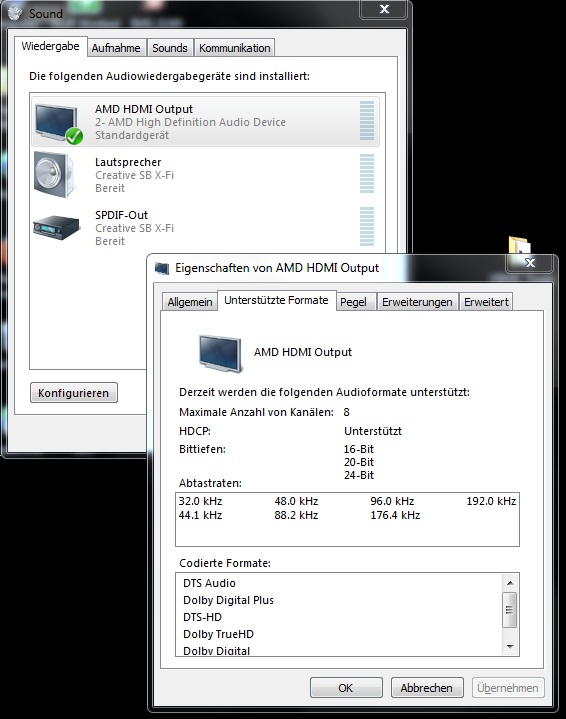This screenshot has width=566, height=719.
Task: Click the Sound window speaker title icon
Action: click(15, 13)
